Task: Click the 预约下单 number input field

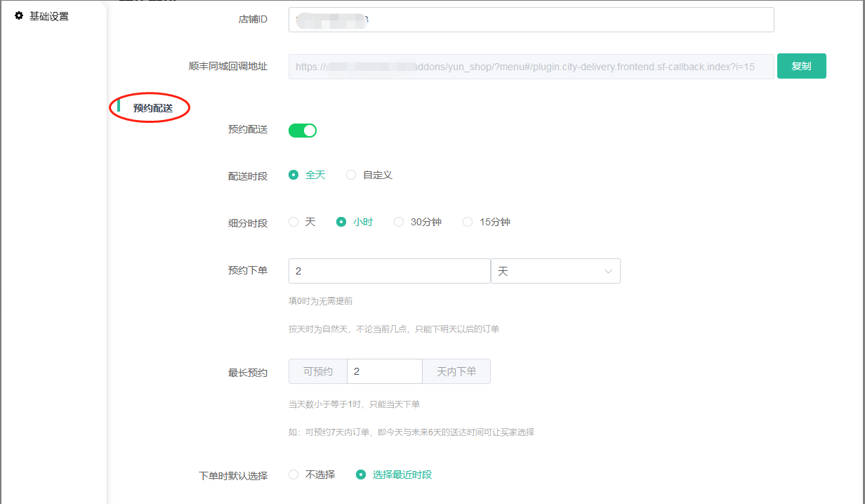Action: pos(389,271)
